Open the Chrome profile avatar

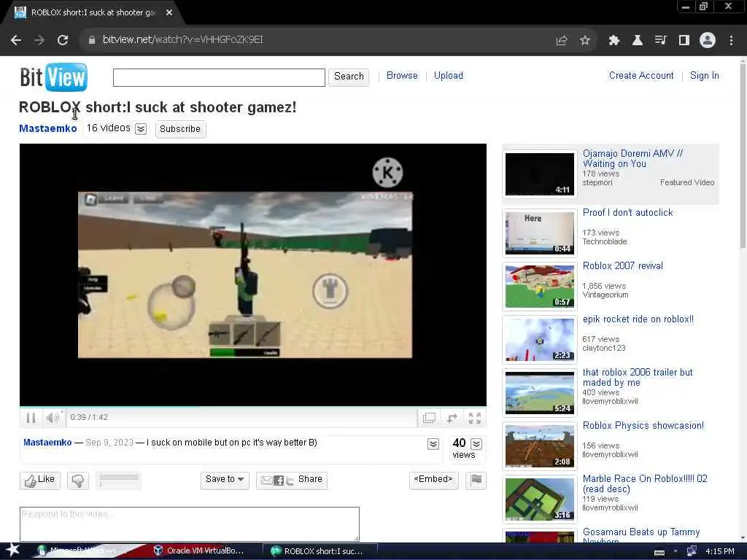point(708,41)
